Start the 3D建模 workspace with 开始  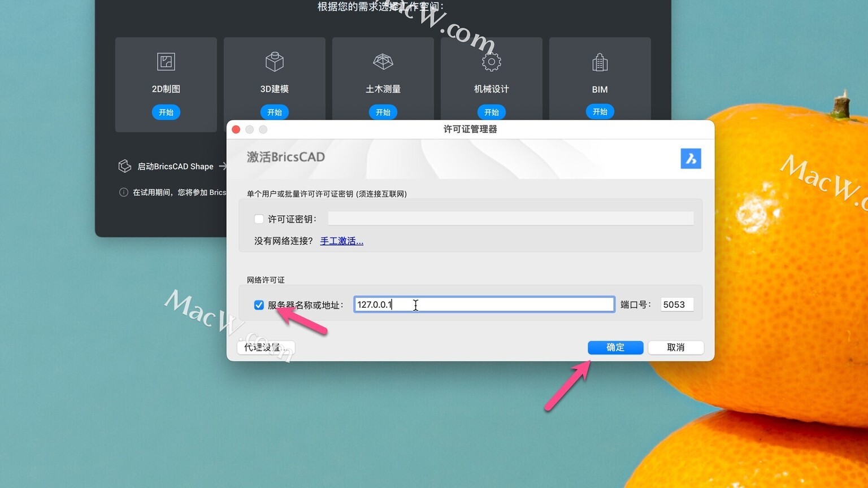point(275,112)
